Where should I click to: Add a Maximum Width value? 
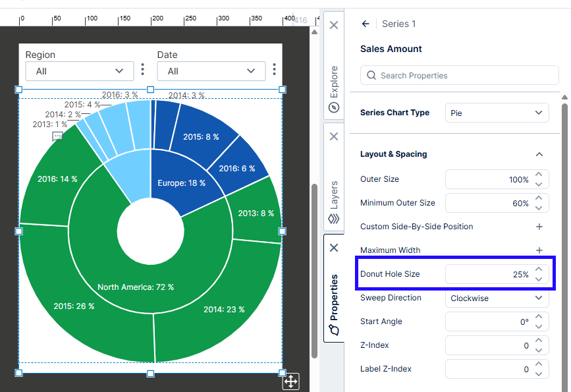[539, 250]
